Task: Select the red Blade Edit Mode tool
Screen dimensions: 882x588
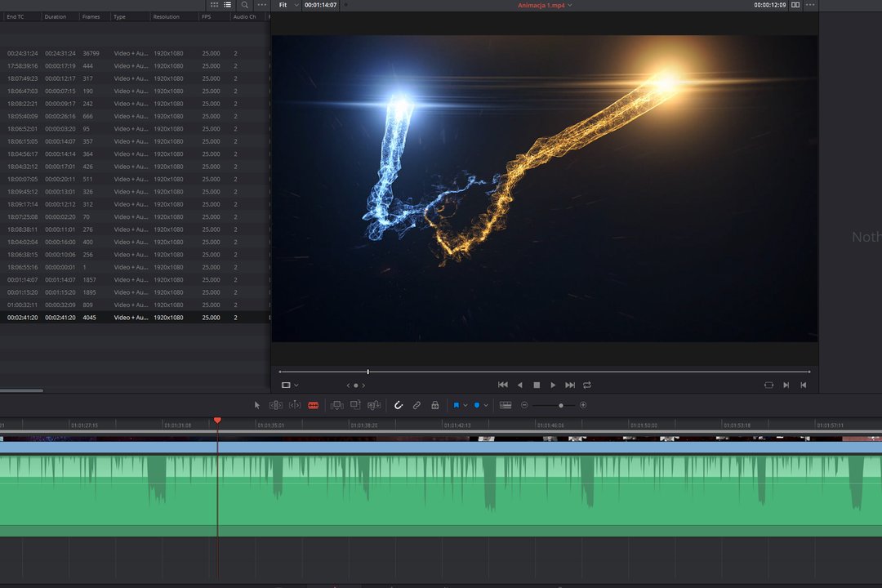Action: click(x=314, y=405)
